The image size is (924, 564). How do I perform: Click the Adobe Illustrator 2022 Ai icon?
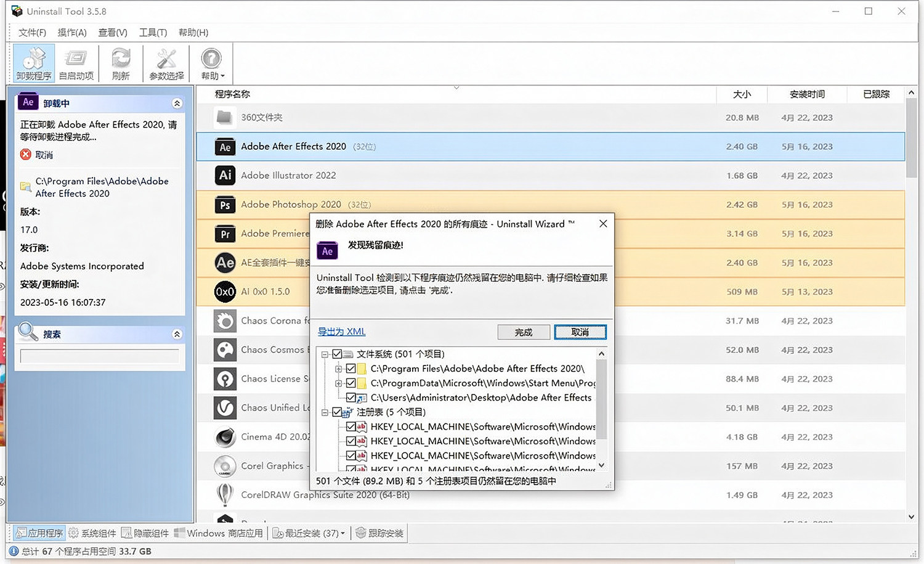coord(225,176)
